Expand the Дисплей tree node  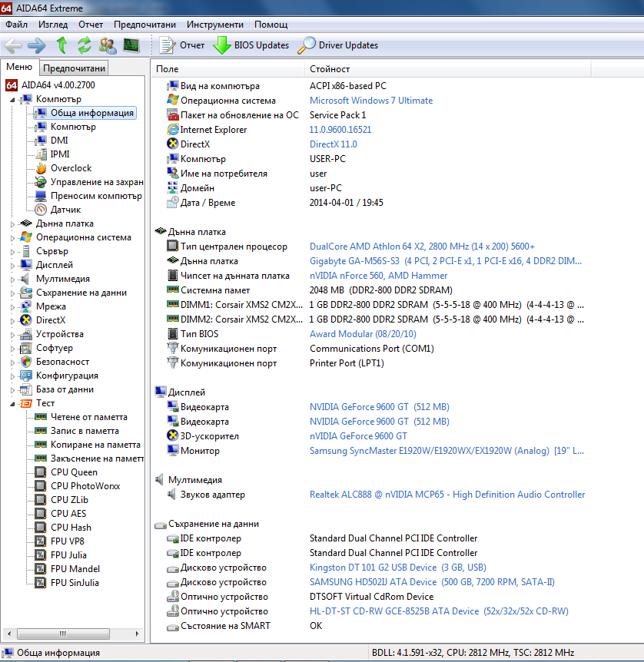point(12,266)
